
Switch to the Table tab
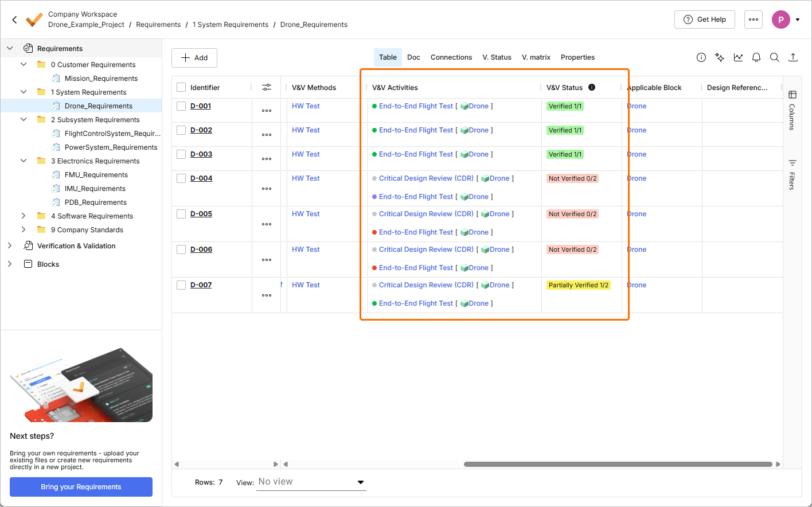coord(388,57)
